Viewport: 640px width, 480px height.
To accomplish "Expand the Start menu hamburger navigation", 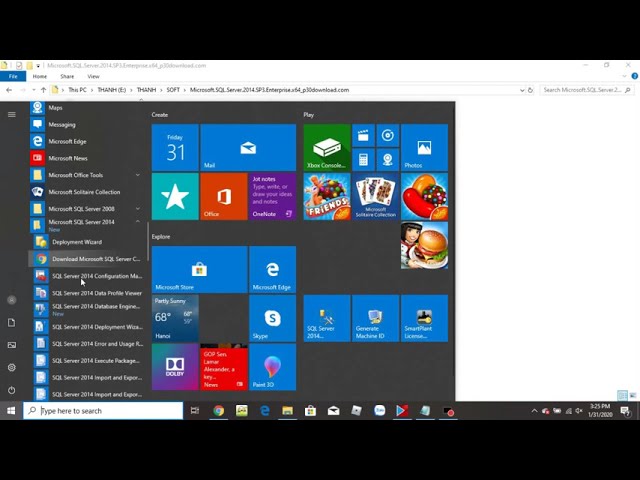I will point(11,115).
